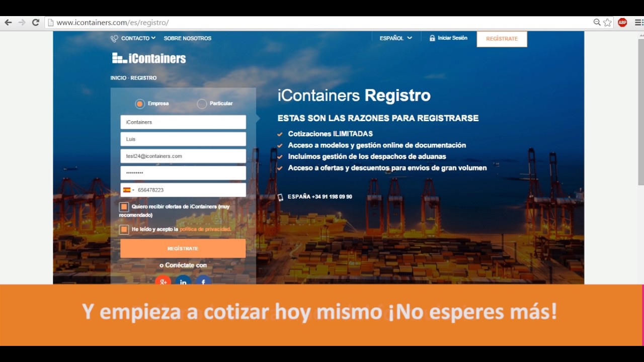644x362 pixels.
Task: Connect using the Google Plus icon
Action: (x=163, y=280)
